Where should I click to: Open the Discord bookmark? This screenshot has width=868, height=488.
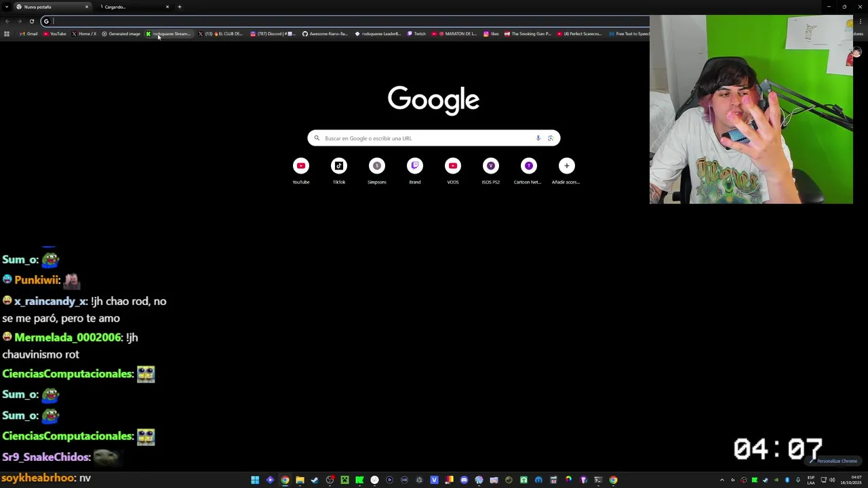(273, 34)
